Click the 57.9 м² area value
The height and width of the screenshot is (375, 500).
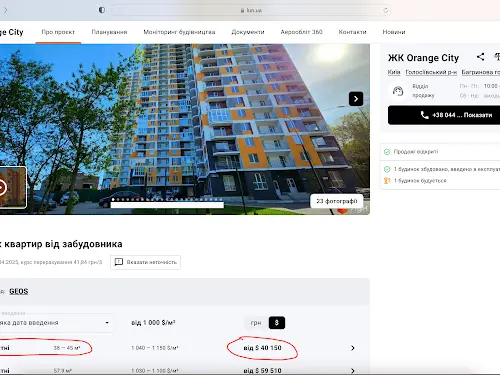pyautogui.click(x=63, y=371)
